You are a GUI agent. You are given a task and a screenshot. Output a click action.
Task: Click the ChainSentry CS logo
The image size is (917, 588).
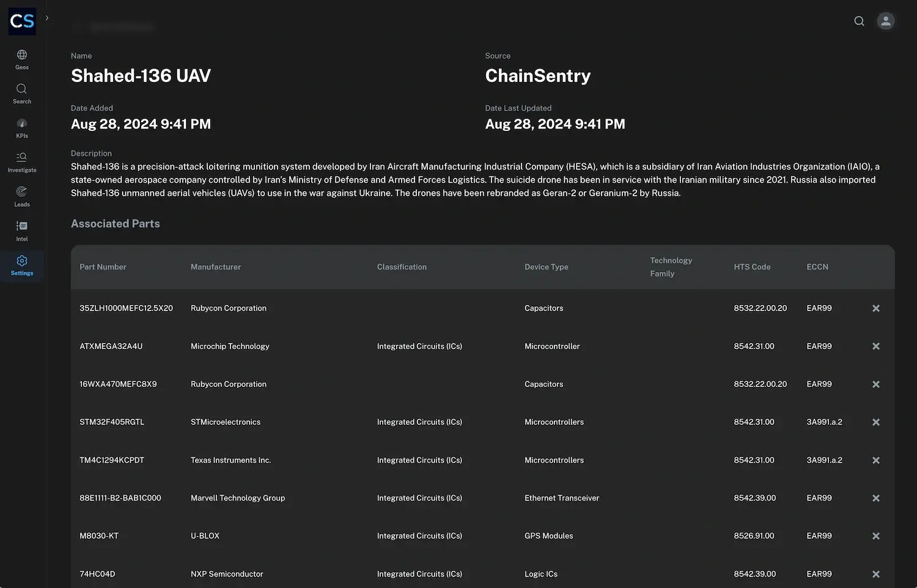[22, 21]
